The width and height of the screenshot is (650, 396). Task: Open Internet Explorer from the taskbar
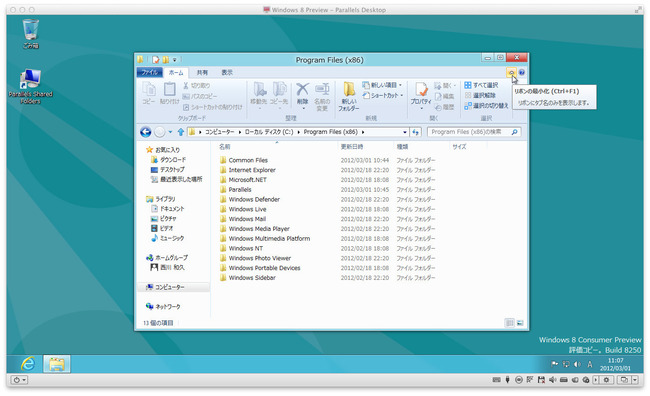point(28,364)
